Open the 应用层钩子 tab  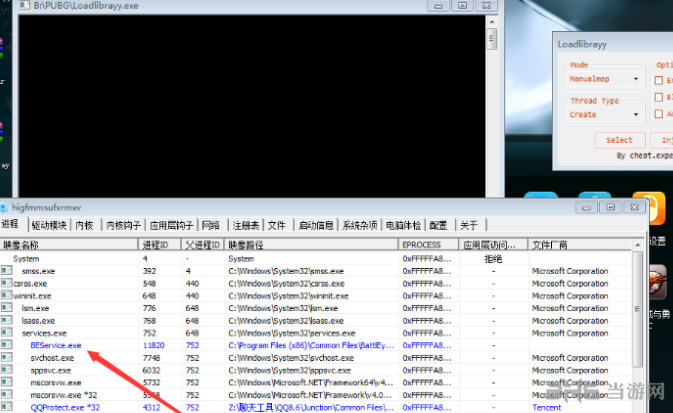171,225
